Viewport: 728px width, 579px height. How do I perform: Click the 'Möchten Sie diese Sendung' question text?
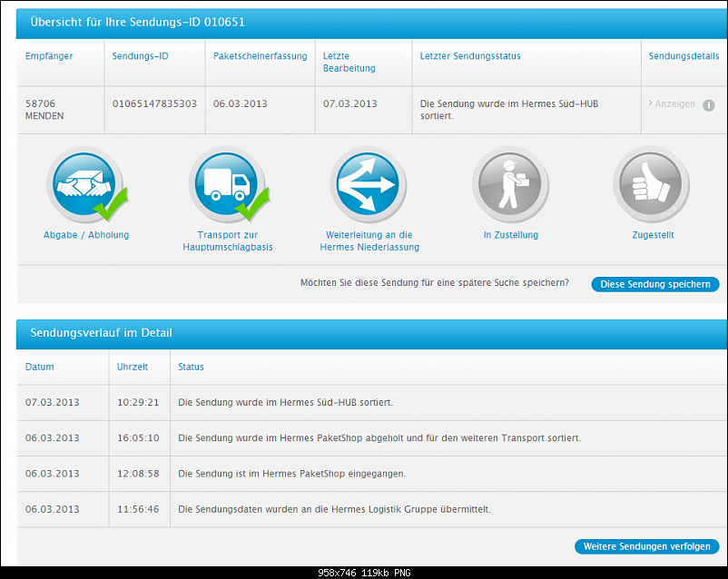pos(435,283)
